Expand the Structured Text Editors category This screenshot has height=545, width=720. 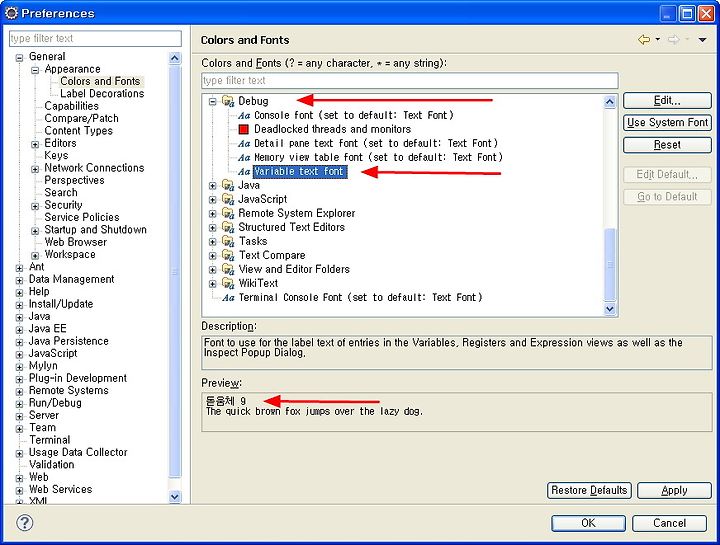point(212,228)
